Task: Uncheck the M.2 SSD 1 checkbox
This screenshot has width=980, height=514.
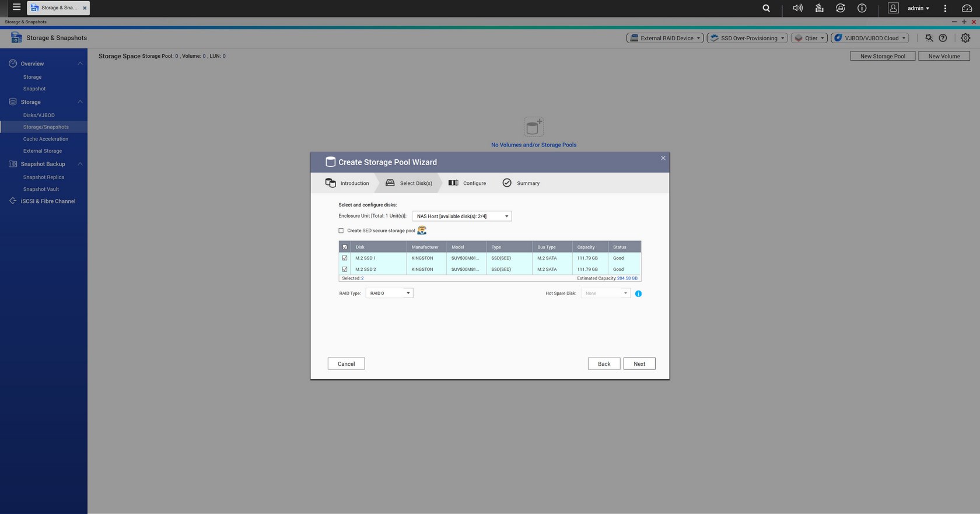Action: click(345, 258)
